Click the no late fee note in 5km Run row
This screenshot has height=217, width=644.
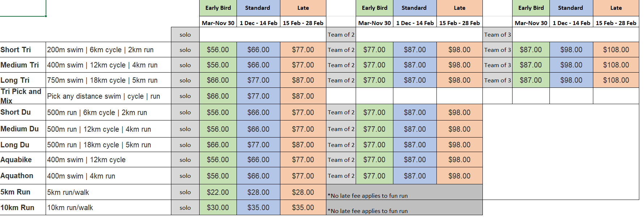(x=368, y=196)
